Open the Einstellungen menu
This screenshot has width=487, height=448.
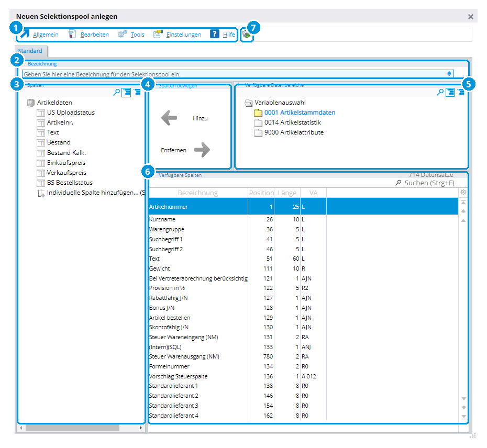[184, 35]
